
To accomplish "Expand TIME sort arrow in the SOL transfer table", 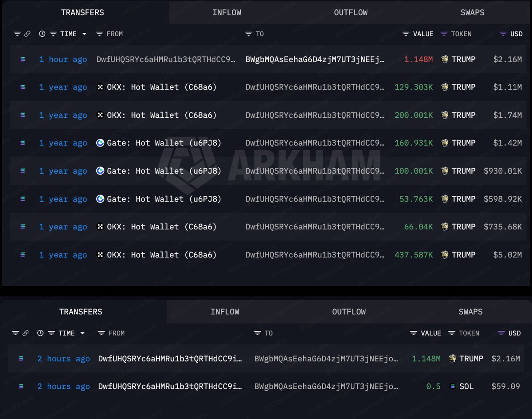I will [x=82, y=334].
